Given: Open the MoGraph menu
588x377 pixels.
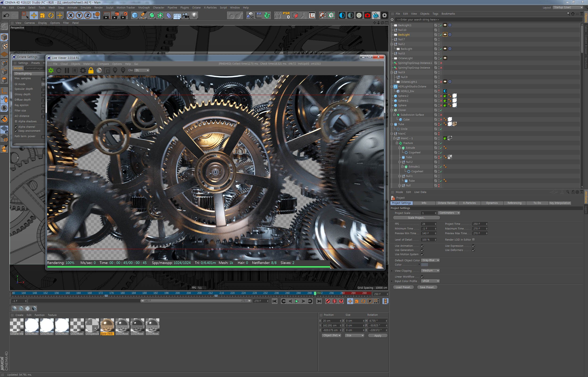Looking at the screenshot, I should coord(144,8).
